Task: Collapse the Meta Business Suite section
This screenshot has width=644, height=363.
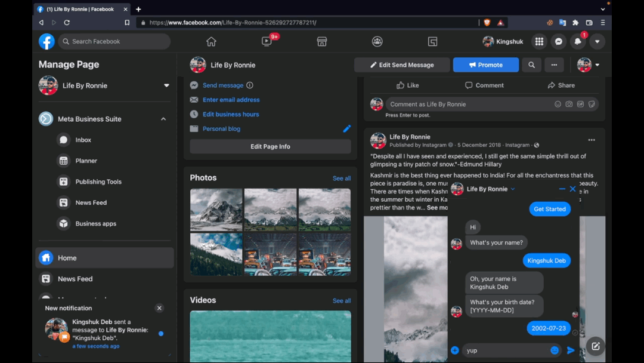Action: coord(163,119)
